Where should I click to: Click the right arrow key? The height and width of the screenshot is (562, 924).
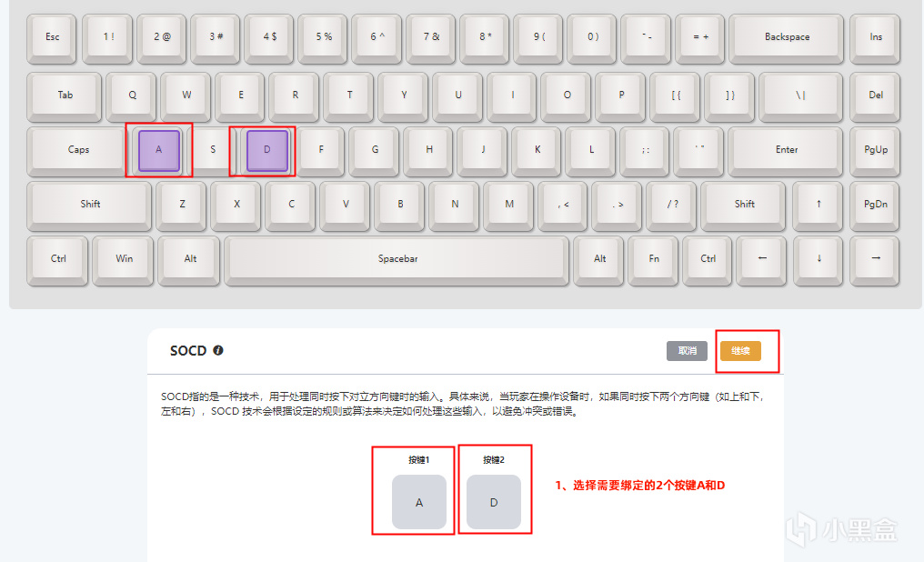875,260
